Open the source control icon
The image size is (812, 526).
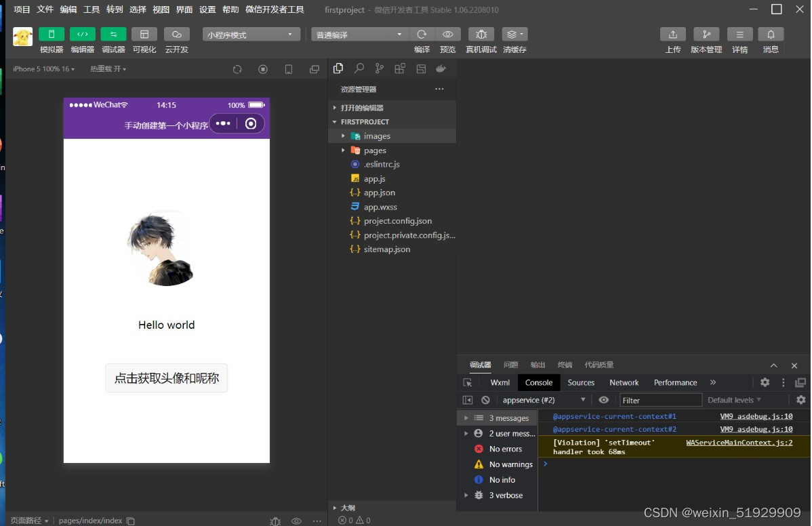[x=380, y=68]
